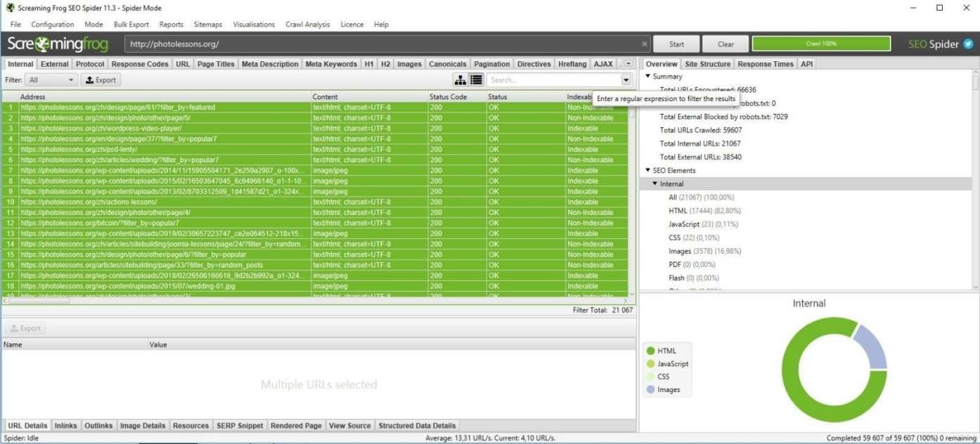Screen dimensions: 980x444
Task: Select the HTML (17444) overview item
Action: (704, 211)
